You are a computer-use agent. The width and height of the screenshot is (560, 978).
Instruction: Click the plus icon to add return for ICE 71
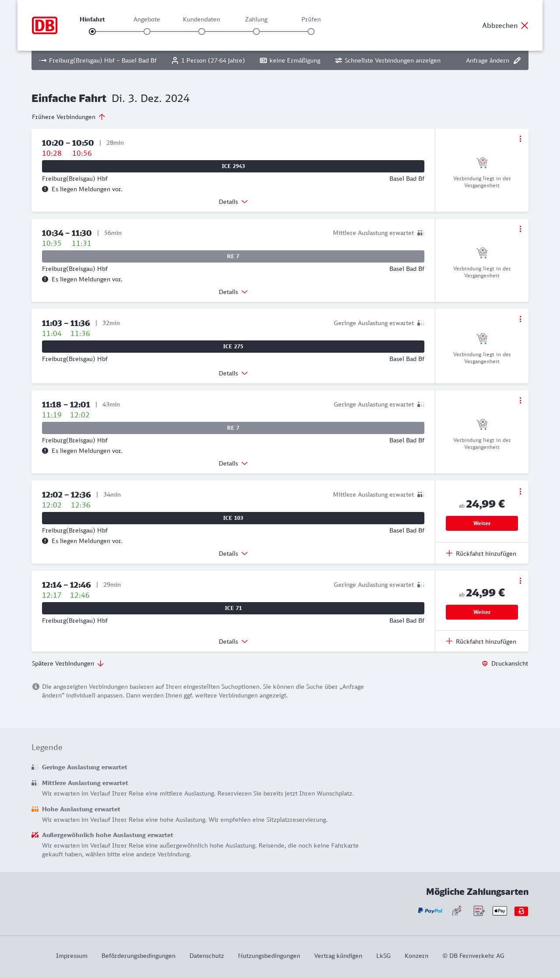click(x=449, y=641)
